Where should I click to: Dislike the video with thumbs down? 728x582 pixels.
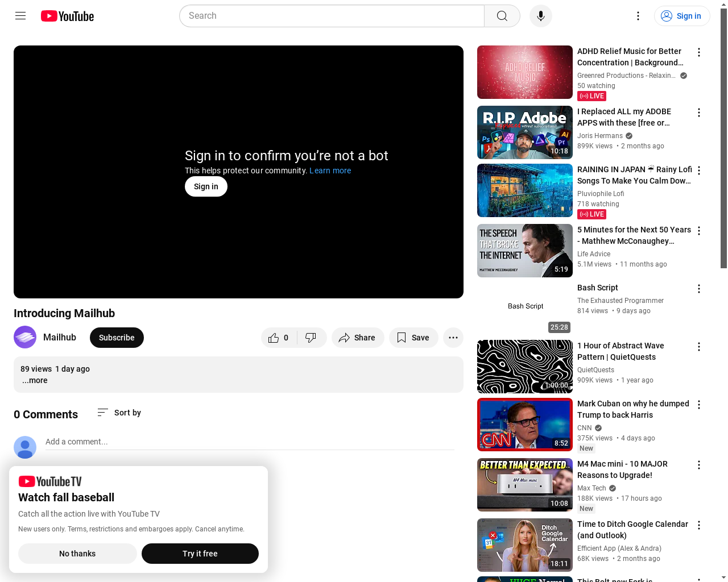tap(311, 338)
